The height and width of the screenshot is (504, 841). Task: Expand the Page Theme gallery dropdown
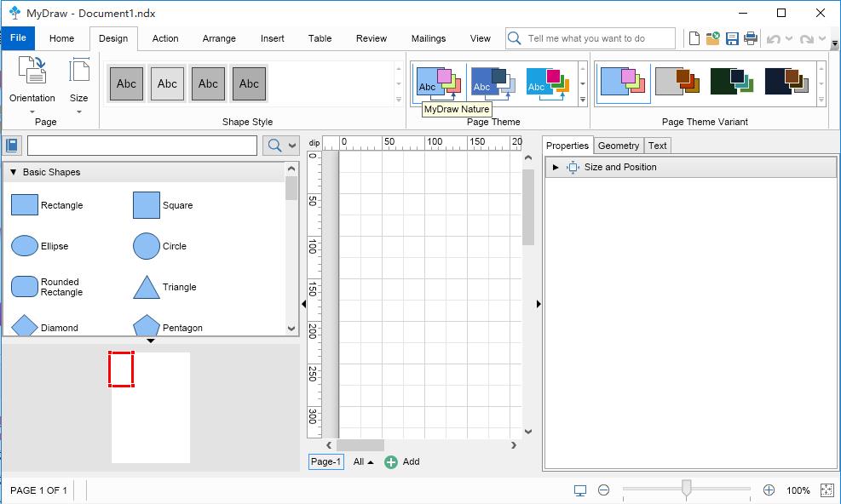(583, 100)
